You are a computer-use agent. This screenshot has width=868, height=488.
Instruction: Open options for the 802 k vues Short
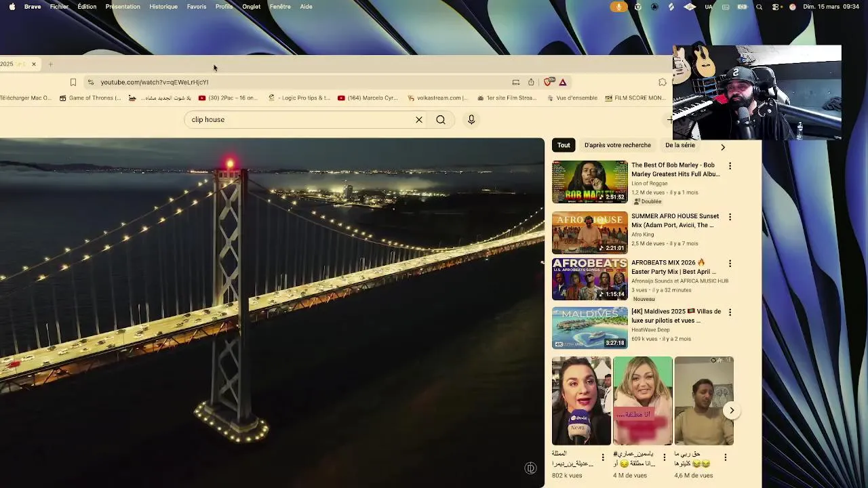click(603, 457)
